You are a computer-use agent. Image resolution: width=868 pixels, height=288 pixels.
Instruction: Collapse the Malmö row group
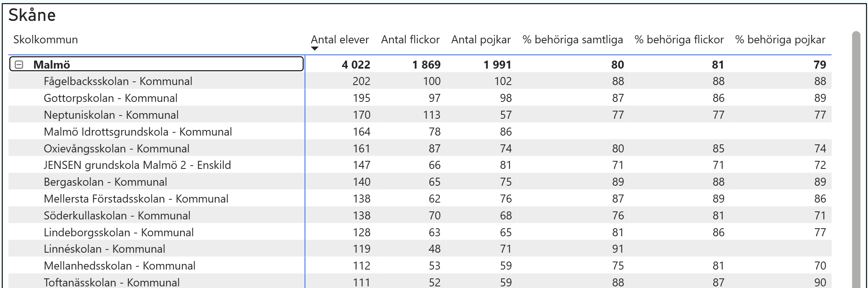tap(19, 65)
